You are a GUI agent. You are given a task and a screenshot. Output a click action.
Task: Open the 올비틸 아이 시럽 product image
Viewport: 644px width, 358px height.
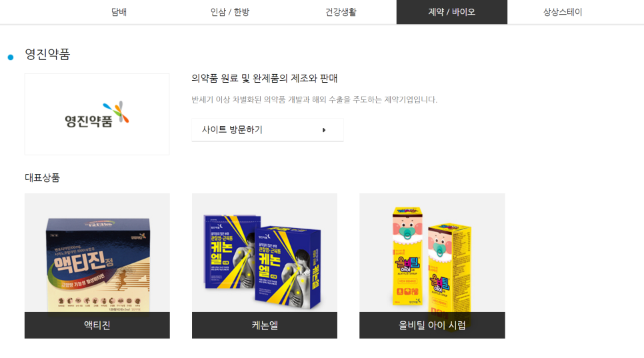click(x=432, y=253)
